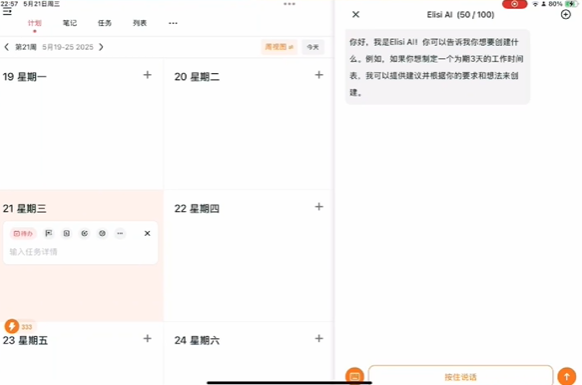Click the target goal icon in task editor
Image resolution: width=582 pixels, height=385 pixels.
(85, 234)
